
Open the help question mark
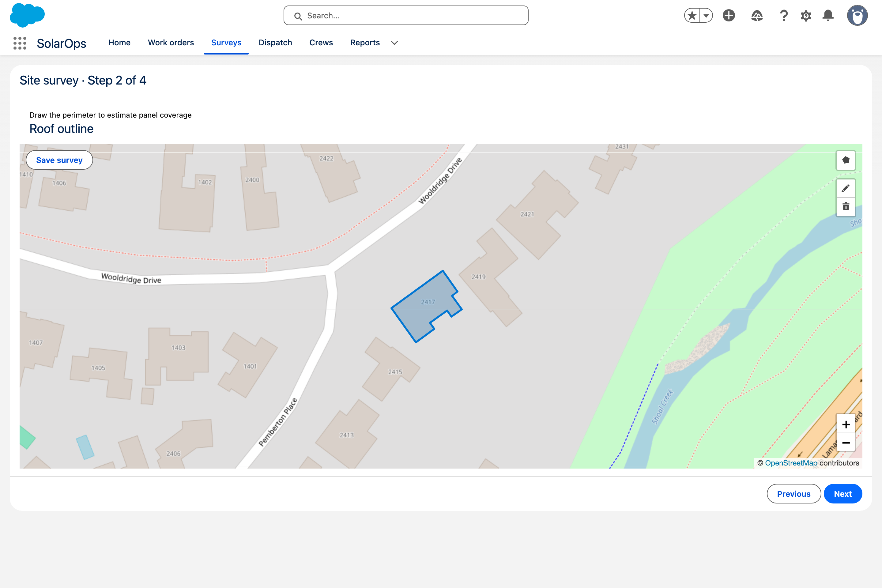coord(784,15)
